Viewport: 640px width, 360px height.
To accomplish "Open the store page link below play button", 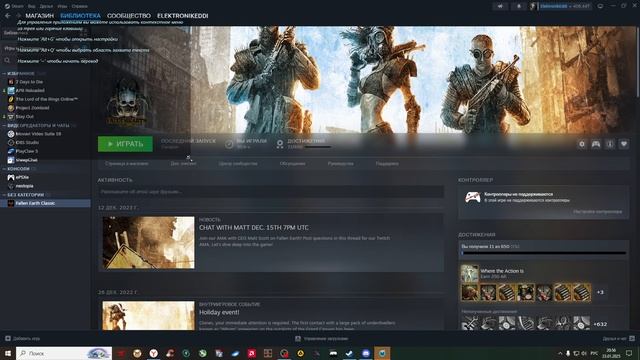I will 127,164.
